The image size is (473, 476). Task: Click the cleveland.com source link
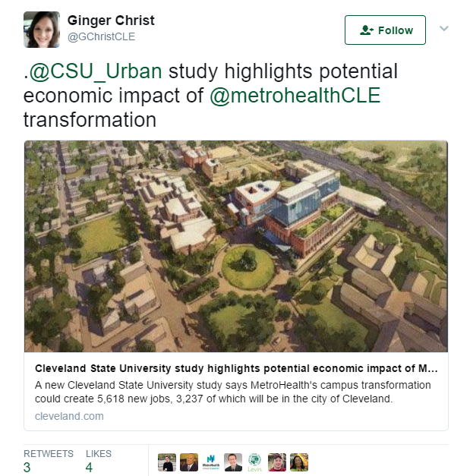[x=69, y=416]
